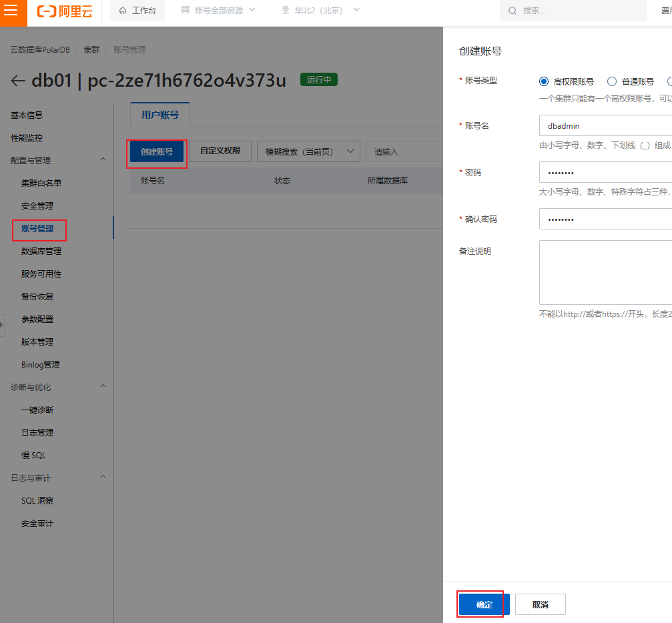The image size is (672, 623).
Task: Open 集群白名单 in the sidebar
Action: click(x=41, y=183)
